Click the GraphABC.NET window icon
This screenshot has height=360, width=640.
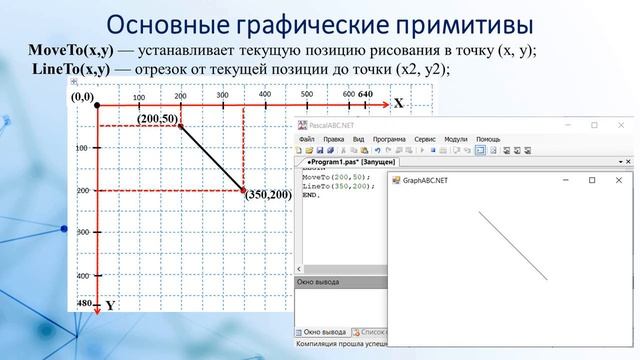396,180
